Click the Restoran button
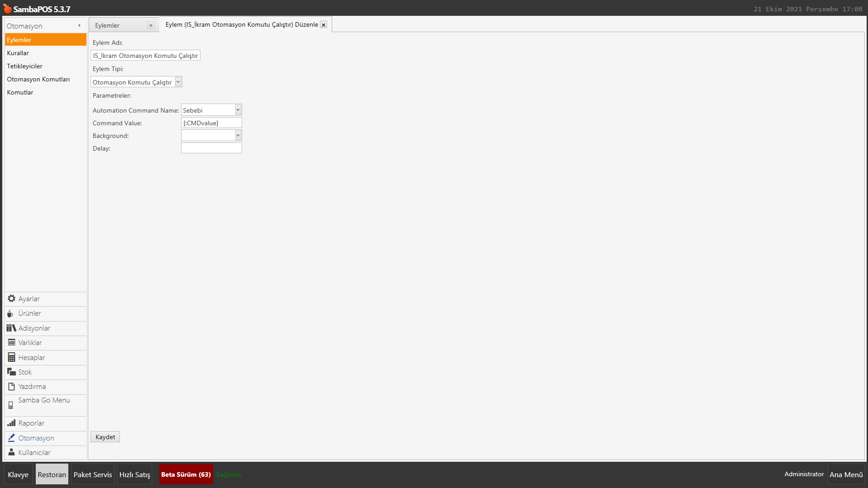Image resolution: width=868 pixels, height=488 pixels. coord(52,474)
